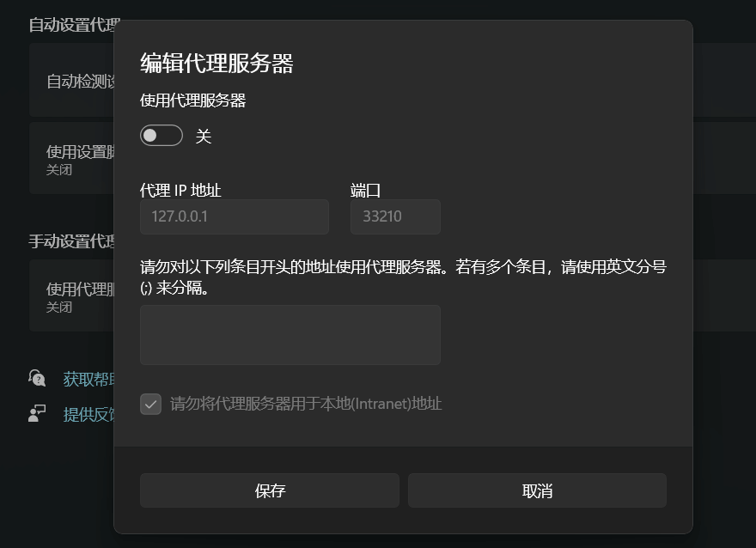Select the 端口 field showing 33210

click(395, 216)
